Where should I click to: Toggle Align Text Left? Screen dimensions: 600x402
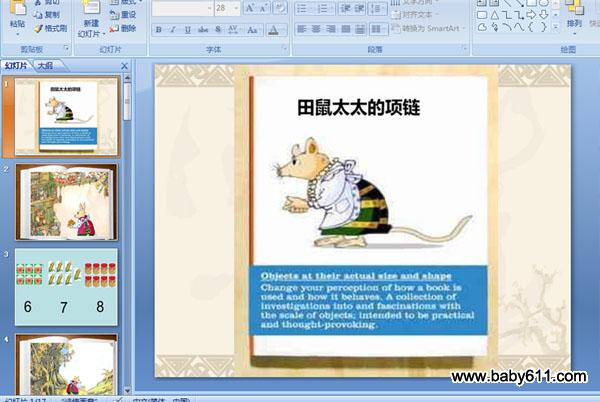(x=302, y=29)
